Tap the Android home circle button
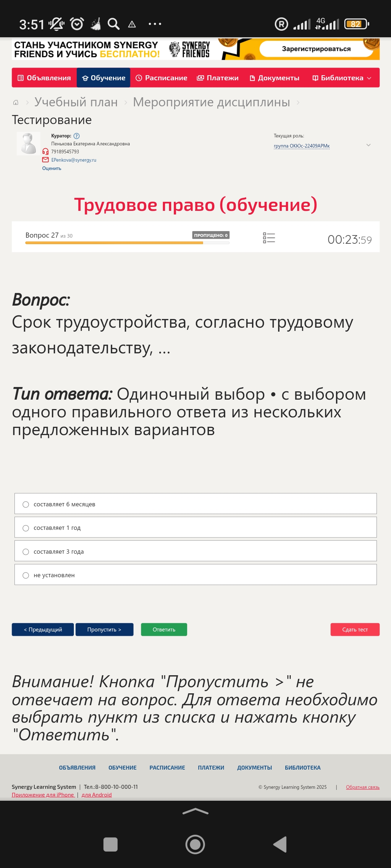Viewport: 391px width, 868px height. [195, 844]
